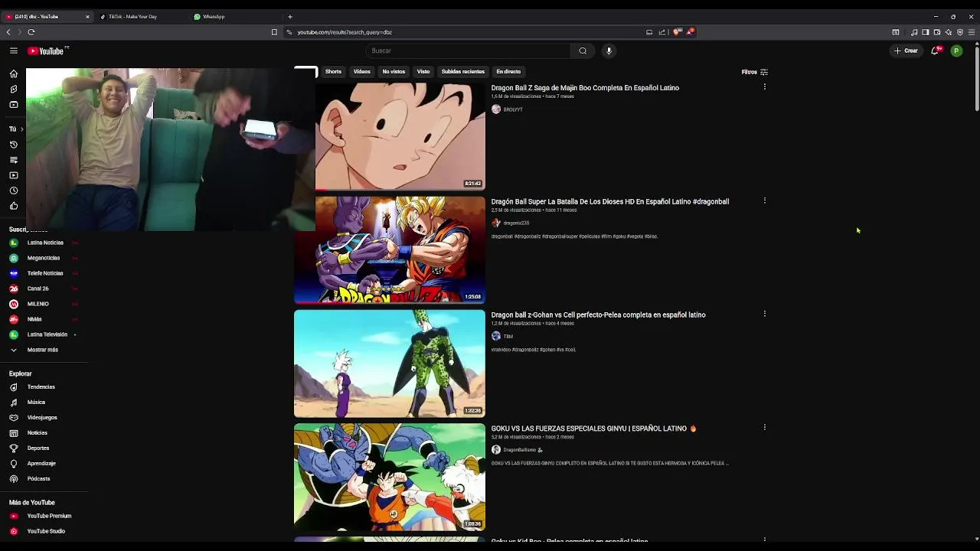Image resolution: width=980 pixels, height=551 pixels.
Task: Select the Vídeos filter chip
Action: 361,71
